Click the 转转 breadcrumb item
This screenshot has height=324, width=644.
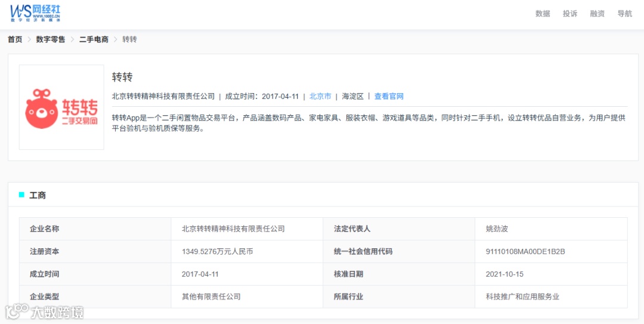(x=130, y=39)
